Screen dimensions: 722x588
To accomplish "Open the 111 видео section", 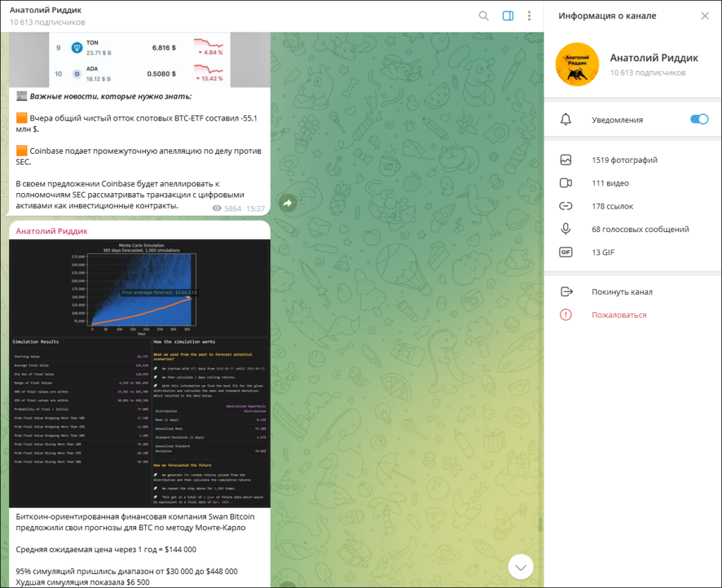I will coord(610,183).
